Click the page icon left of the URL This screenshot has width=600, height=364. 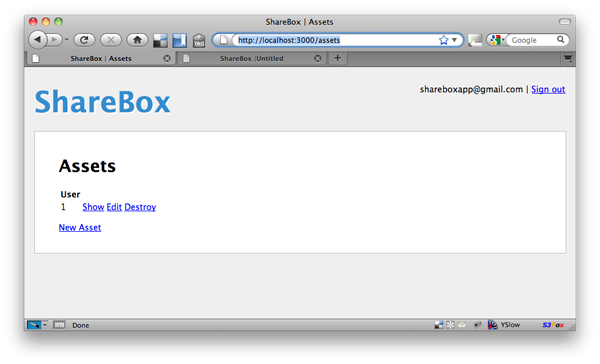pyautogui.click(x=224, y=40)
